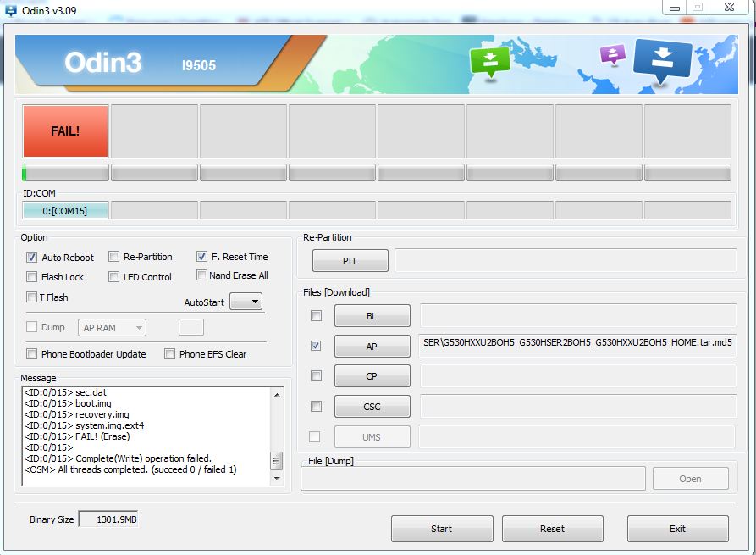The width and height of the screenshot is (756, 555).
Task: Select 'All threads completed' log line
Action: 130,469
